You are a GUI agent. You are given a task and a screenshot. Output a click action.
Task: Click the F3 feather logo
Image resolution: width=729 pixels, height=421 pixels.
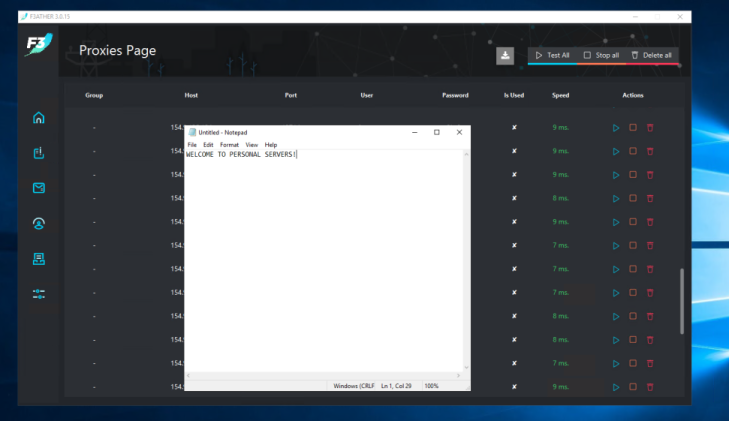point(39,45)
